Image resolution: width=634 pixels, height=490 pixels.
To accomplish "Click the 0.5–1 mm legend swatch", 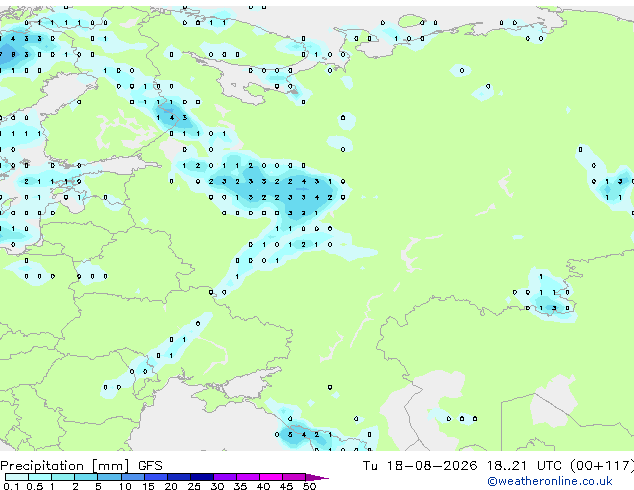I will (40, 477).
